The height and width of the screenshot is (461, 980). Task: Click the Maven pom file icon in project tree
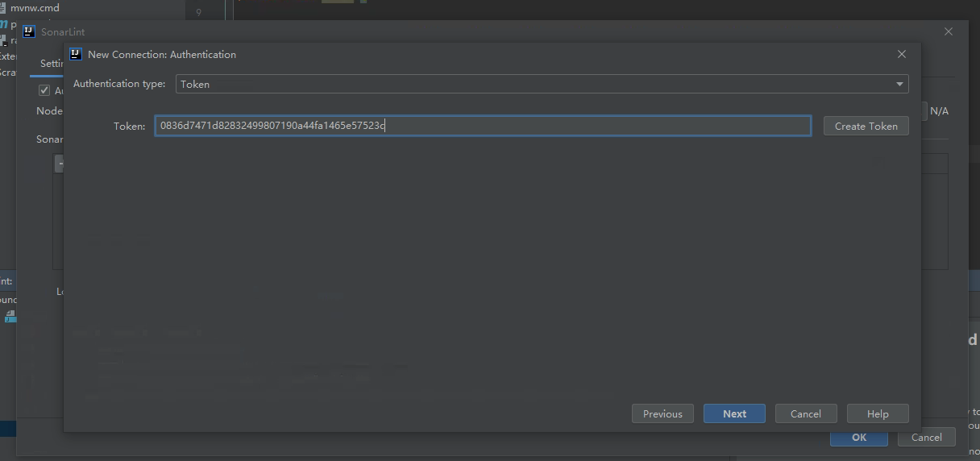coord(3,24)
